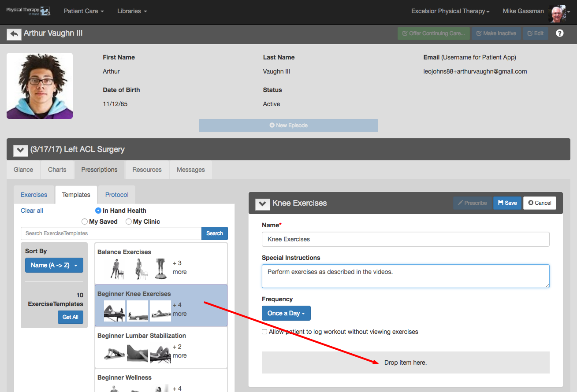Click the back arrow beside Arthur Vaughn III
The width and height of the screenshot is (577, 392).
pos(14,34)
